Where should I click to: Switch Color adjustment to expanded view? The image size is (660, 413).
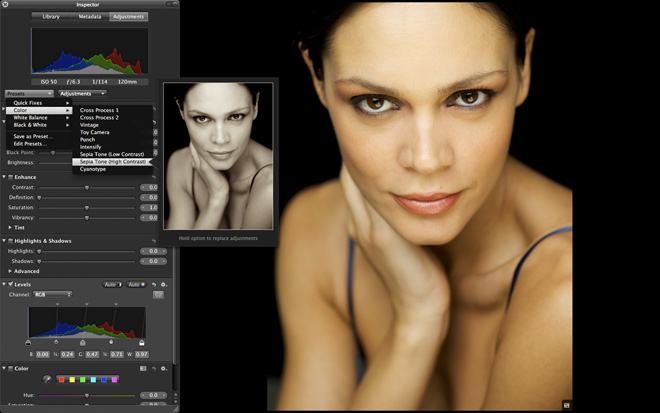pyautogui.click(x=143, y=368)
